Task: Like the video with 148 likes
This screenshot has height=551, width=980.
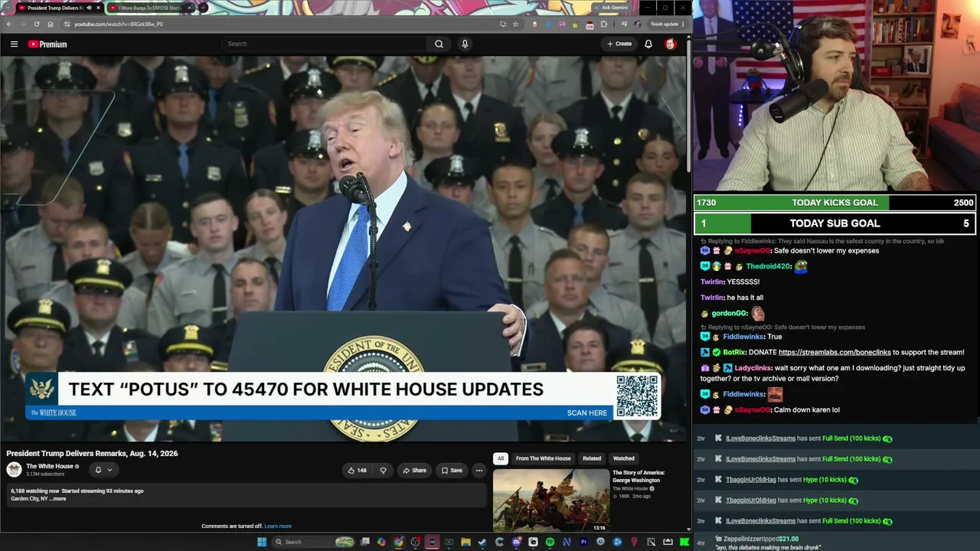Action: coord(357,471)
